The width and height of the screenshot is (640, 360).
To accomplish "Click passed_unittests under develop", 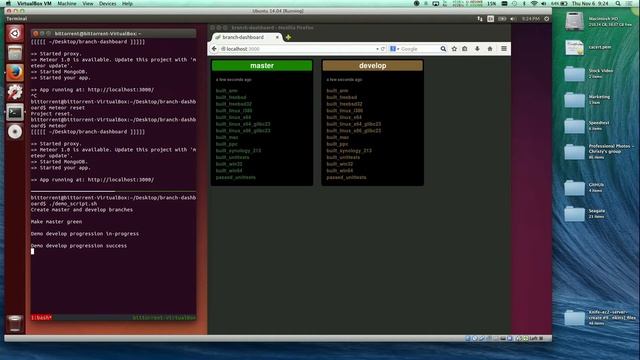I will [346, 178].
